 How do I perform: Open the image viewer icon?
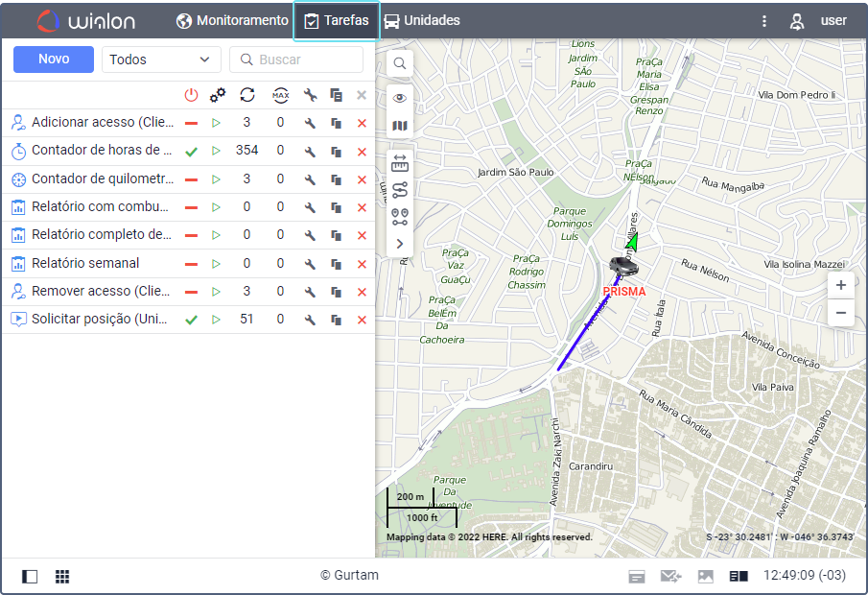click(x=705, y=577)
